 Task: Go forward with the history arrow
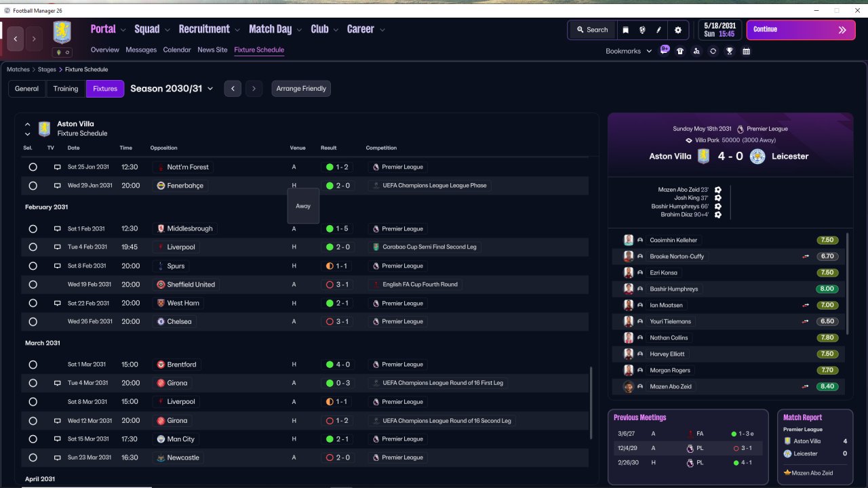pos(34,39)
